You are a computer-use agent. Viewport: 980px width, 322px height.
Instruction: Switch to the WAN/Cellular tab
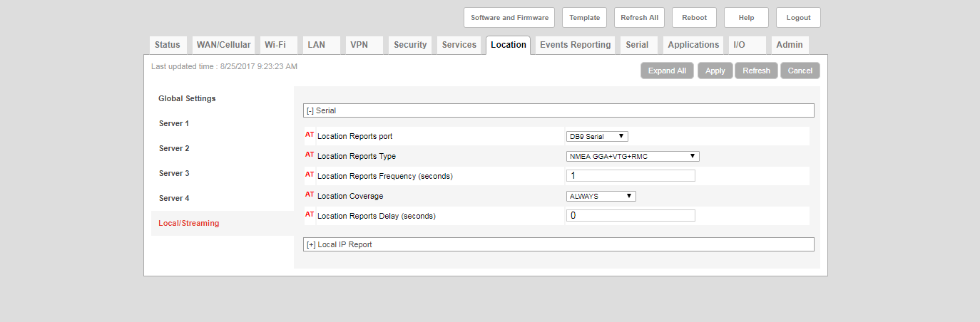tap(223, 45)
